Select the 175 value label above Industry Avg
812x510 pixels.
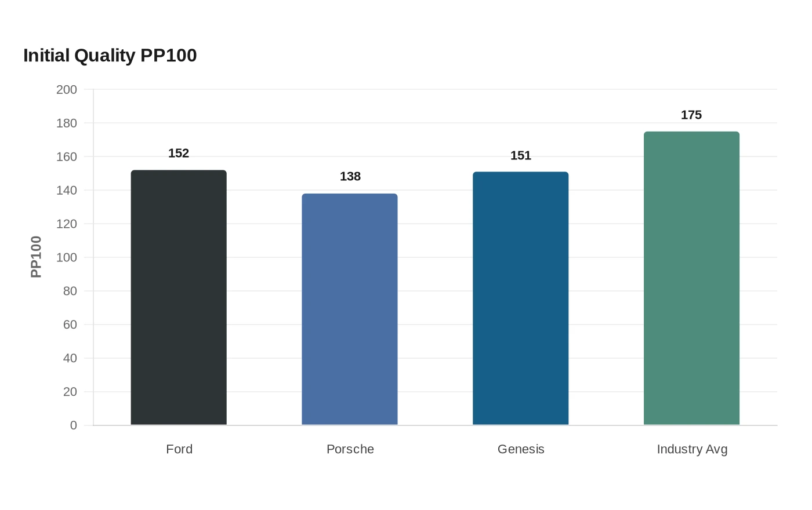(691, 115)
